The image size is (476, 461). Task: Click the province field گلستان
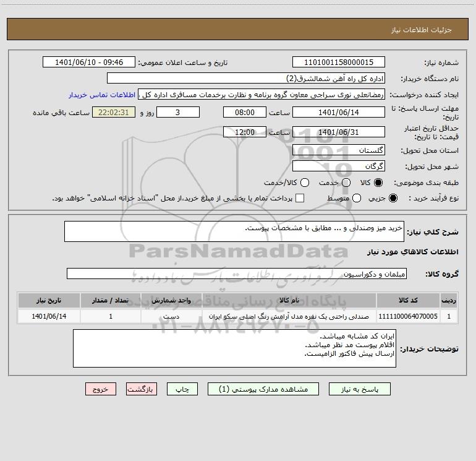(x=339, y=150)
